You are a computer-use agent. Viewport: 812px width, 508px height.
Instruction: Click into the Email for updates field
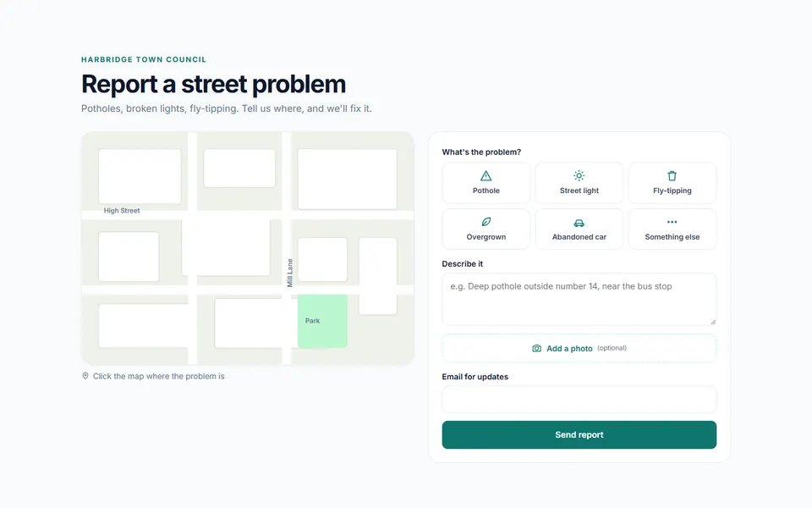(579, 399)
